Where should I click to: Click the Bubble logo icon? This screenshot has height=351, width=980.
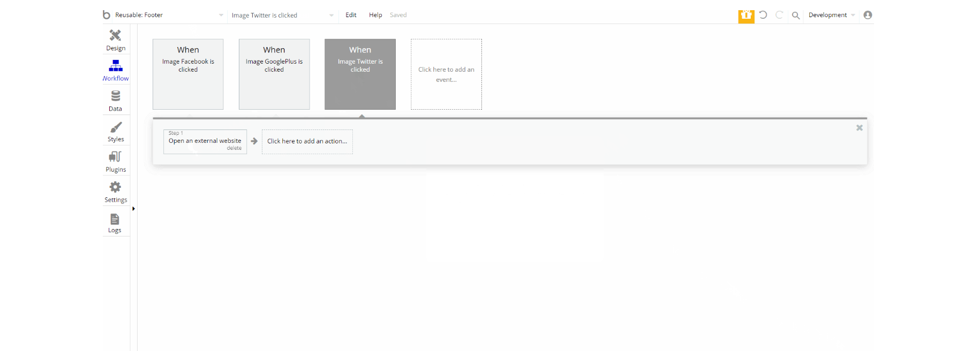[107, 15]
